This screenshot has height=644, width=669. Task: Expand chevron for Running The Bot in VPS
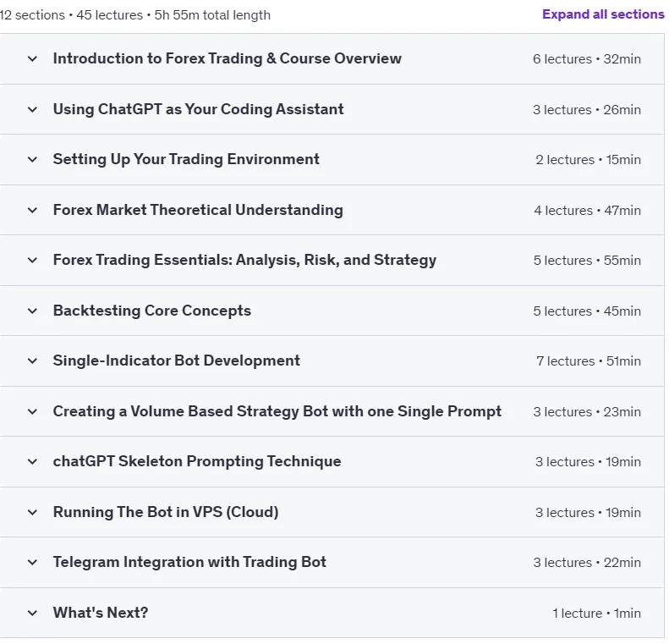32,513
